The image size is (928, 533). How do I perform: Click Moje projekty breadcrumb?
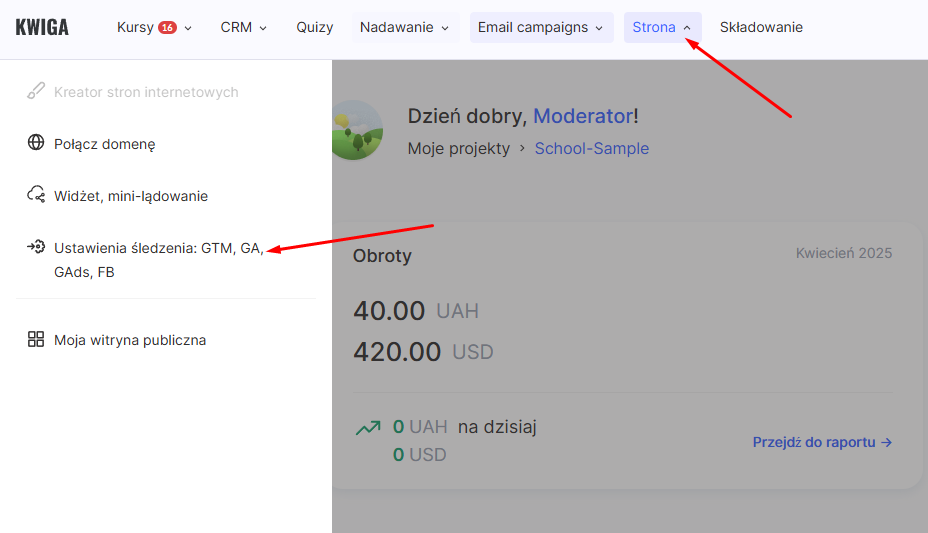point(459,148)
